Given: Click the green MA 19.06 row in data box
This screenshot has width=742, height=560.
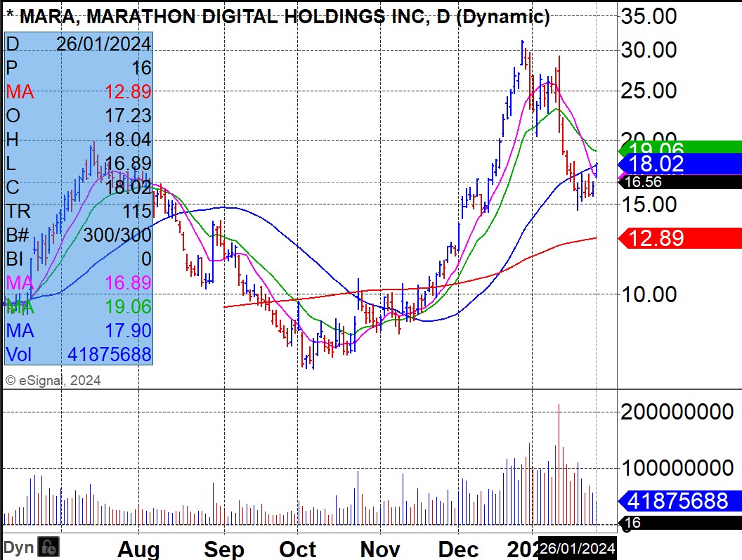Looking at the screenshot, I should 79,307.
